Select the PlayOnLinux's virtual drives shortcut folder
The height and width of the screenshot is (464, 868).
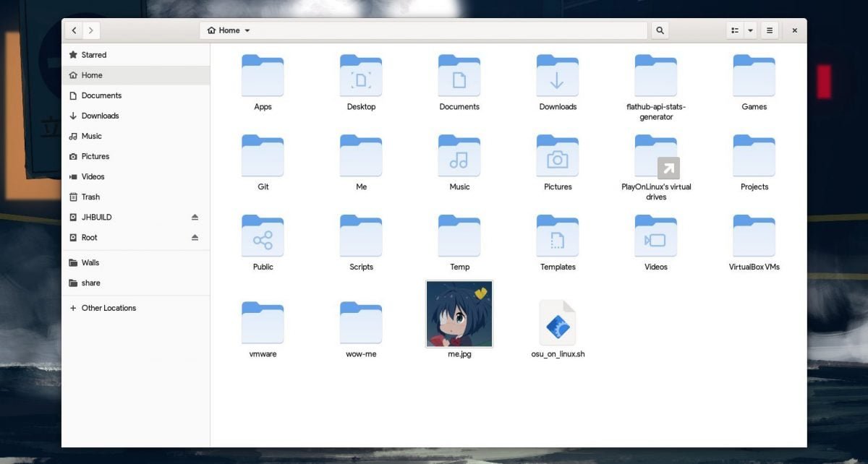pos(656,167)
